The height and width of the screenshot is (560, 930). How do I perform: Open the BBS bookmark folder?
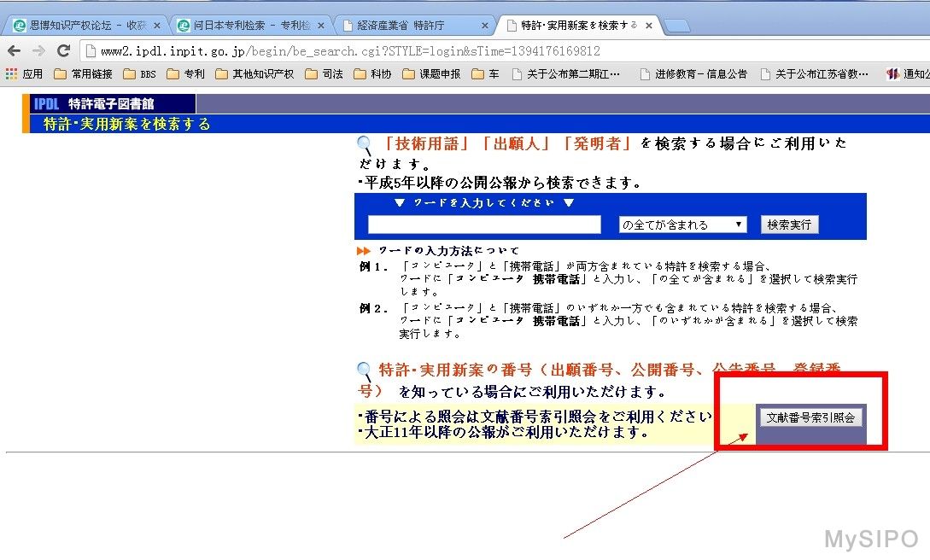[140, 74]
